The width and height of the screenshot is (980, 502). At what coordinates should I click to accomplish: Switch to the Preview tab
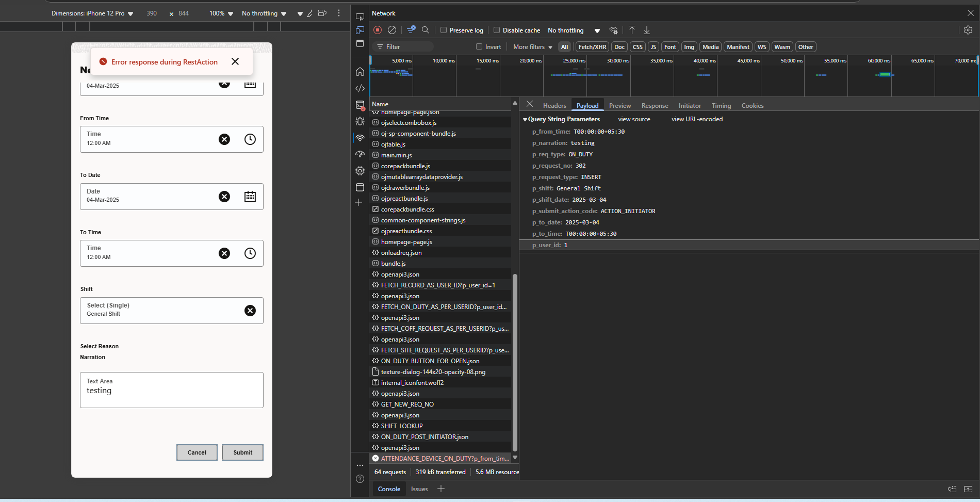point(620,106)
